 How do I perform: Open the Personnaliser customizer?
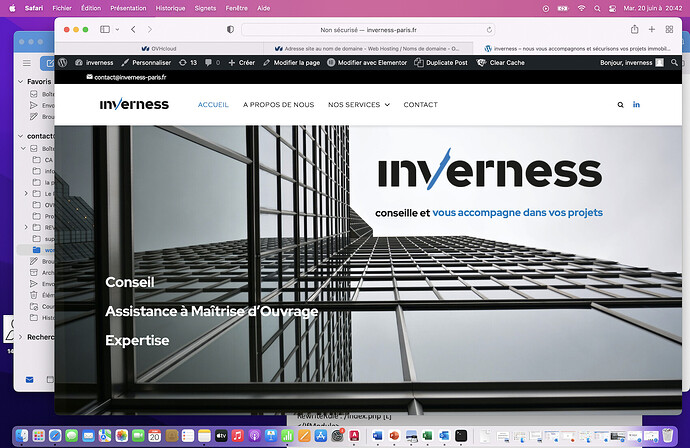147,62
